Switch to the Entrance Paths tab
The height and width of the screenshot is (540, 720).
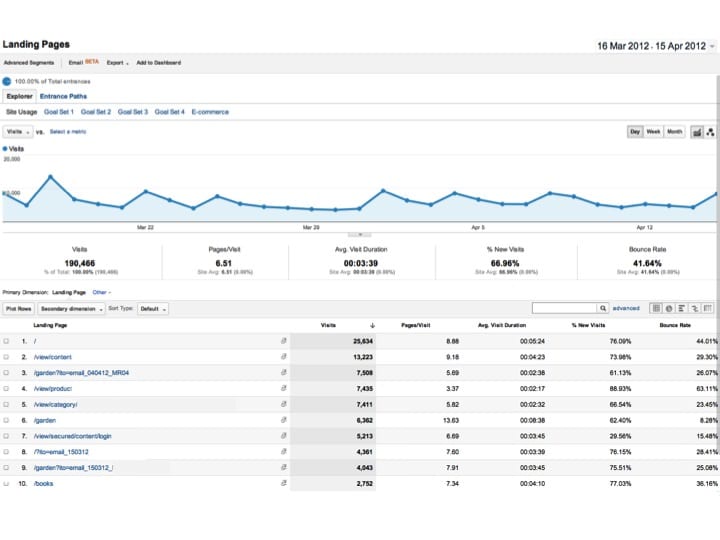coord(63,97)
